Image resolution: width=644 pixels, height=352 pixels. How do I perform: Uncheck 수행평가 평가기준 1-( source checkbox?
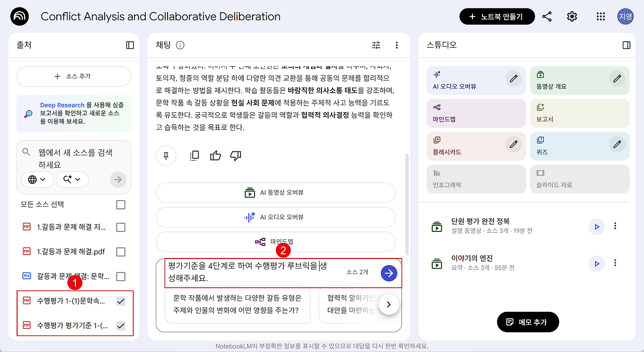pos(121,326)
